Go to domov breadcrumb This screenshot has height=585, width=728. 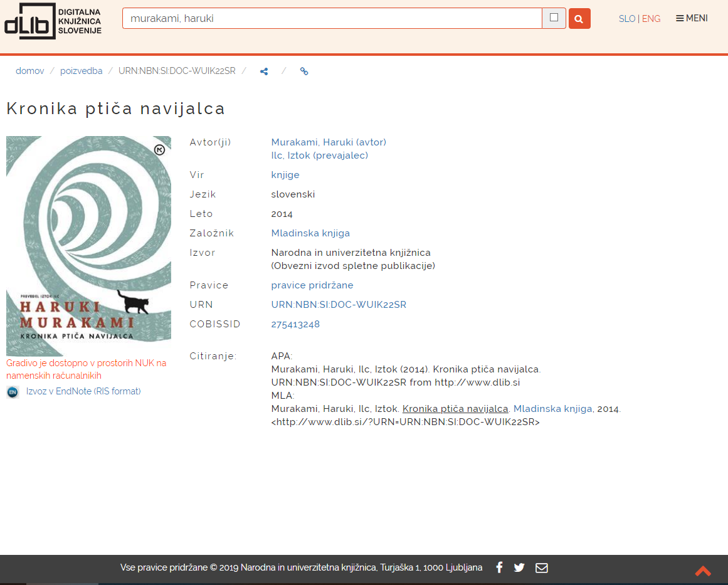(29, 71)
